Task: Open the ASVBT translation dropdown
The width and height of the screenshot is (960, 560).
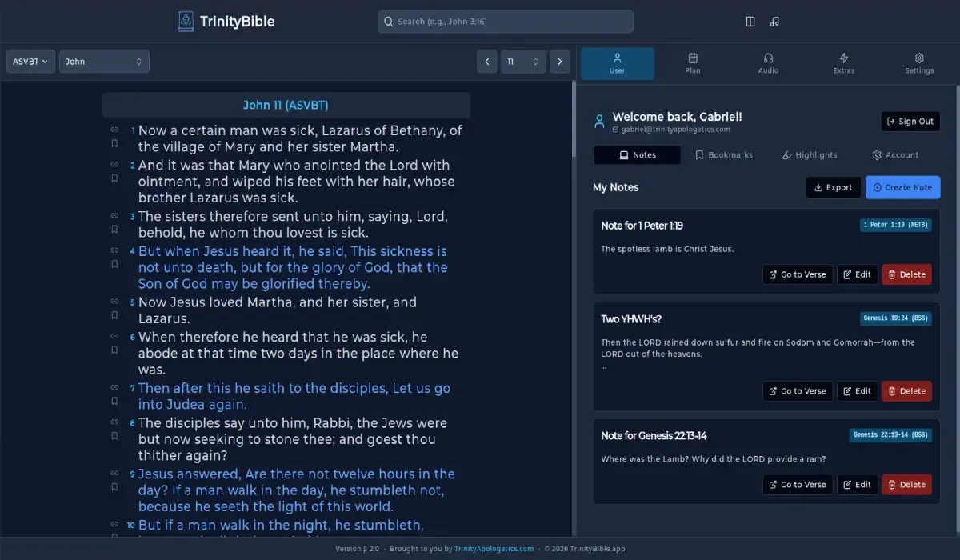Action: click(x=30, y=61)
